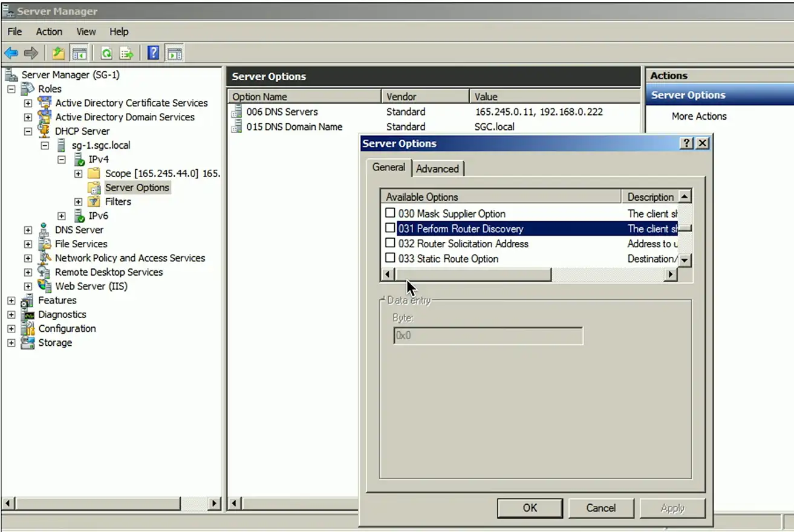Click the dialog's title bar help button
Viewport: 794px width, 532px height.
[687, 143]
